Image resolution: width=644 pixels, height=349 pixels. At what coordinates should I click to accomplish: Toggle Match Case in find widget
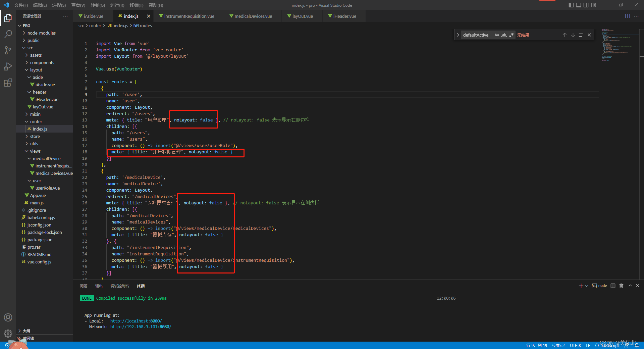[497, 35]
